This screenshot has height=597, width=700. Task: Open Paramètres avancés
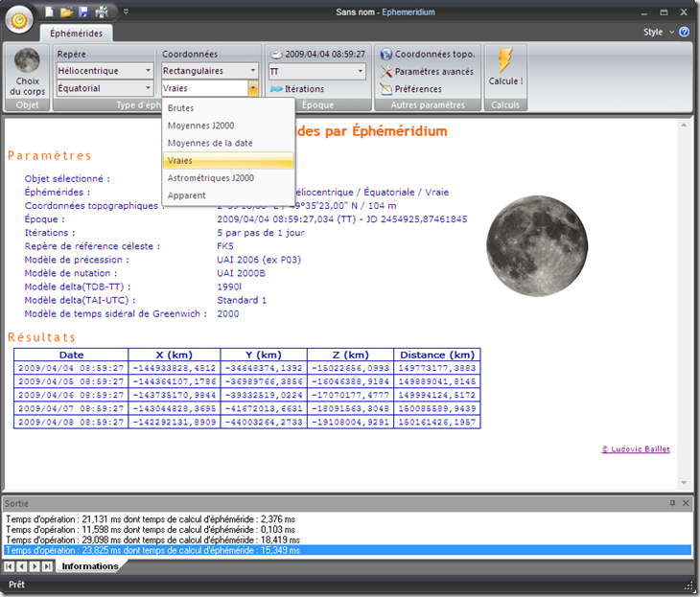pos(427,71)
